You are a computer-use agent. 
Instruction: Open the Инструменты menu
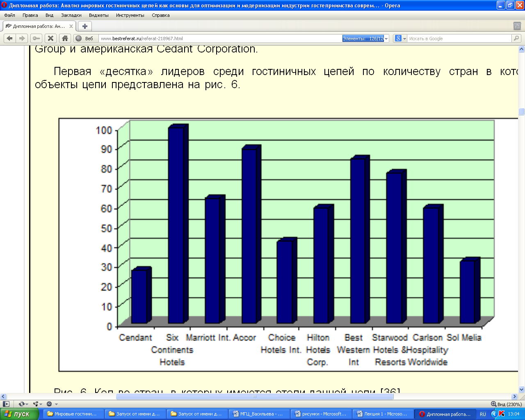130,15
